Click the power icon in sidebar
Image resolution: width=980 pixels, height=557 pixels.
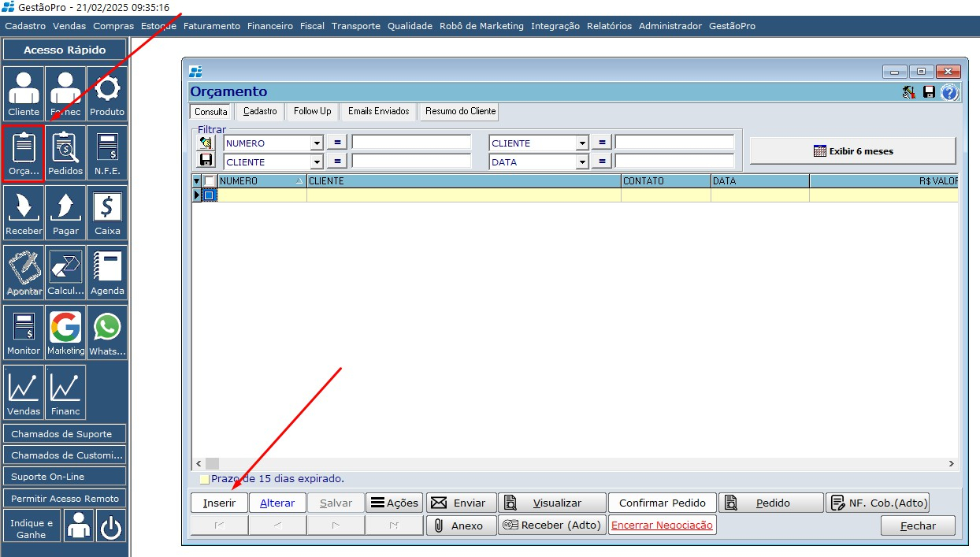pyautogui.click(x=111, y=525)
